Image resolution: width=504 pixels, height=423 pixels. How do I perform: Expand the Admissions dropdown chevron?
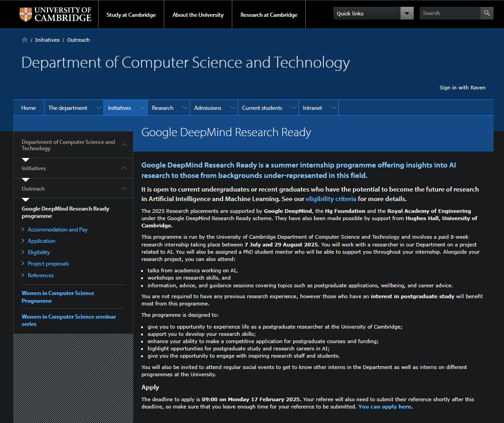point(233,108)
